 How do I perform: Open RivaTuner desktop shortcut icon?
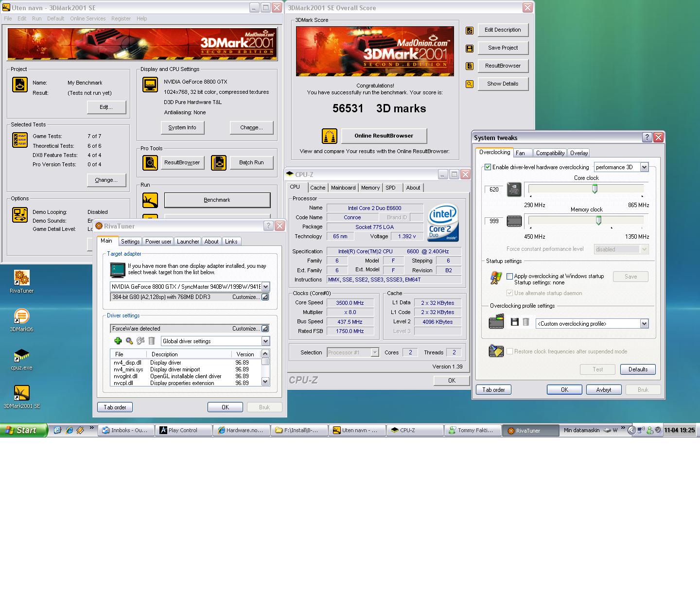pyautogui.click(x=21, y=278)
